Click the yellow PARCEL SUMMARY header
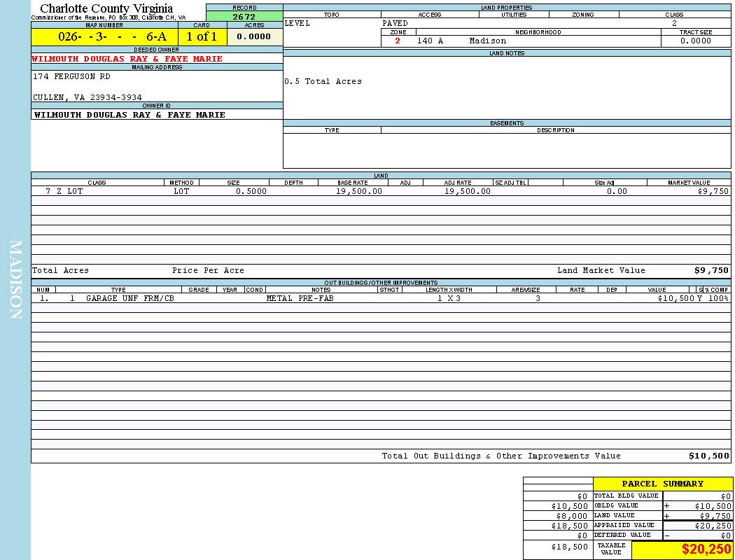 662,484
